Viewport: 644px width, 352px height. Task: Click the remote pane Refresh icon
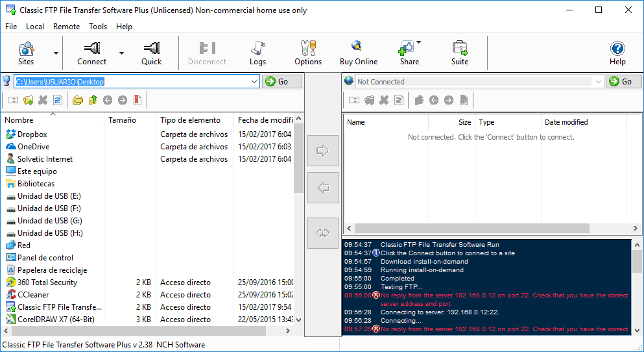point(399,100)
